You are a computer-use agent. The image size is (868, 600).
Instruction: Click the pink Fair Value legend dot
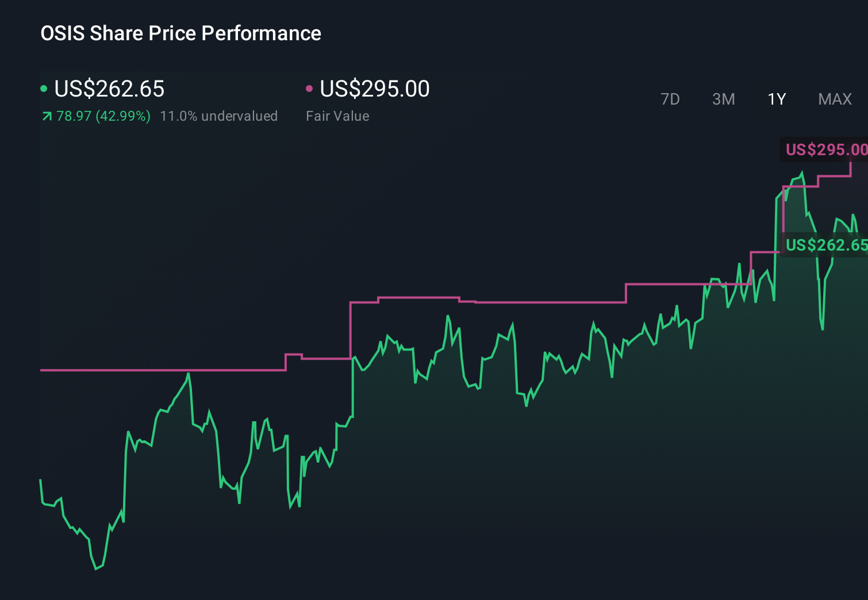(310, 88)
